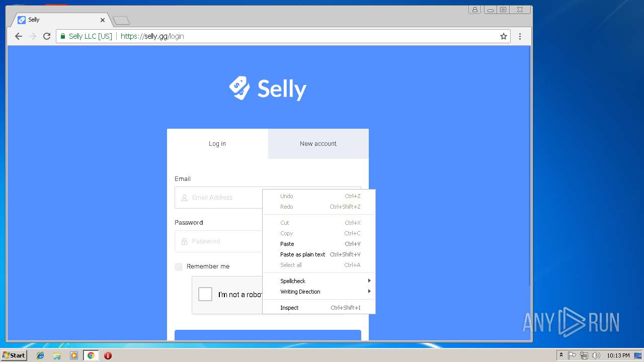
Task: Click the green padlock security icon
Action: click(63, 36)
